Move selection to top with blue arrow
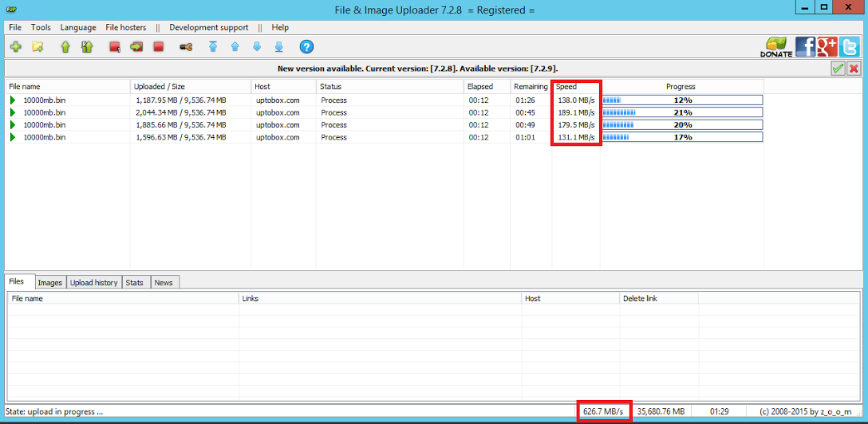 point(213,48)
